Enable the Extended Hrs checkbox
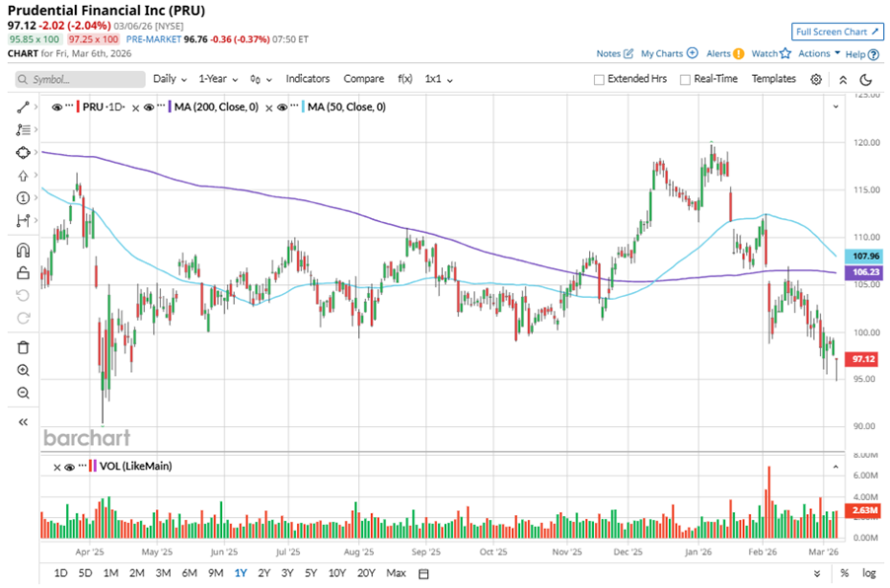The height and width of the screenshot is (588, 890). tap(599, 79)
